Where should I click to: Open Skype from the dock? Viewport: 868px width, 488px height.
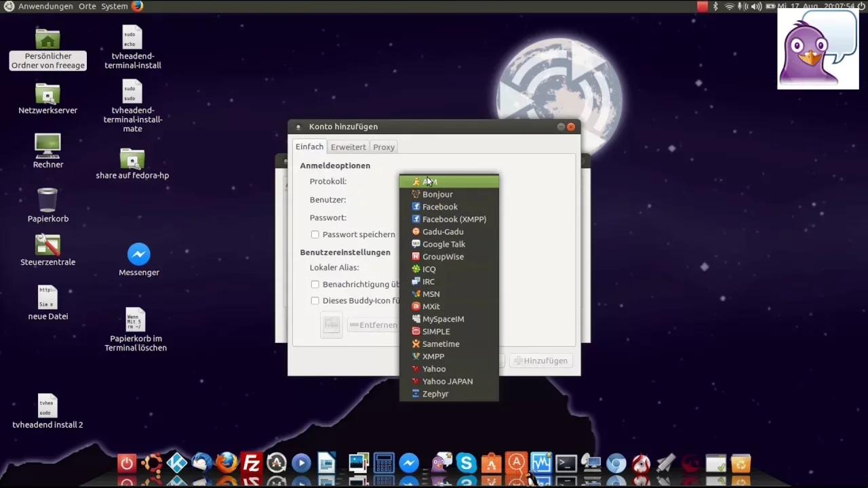(466, 464)
